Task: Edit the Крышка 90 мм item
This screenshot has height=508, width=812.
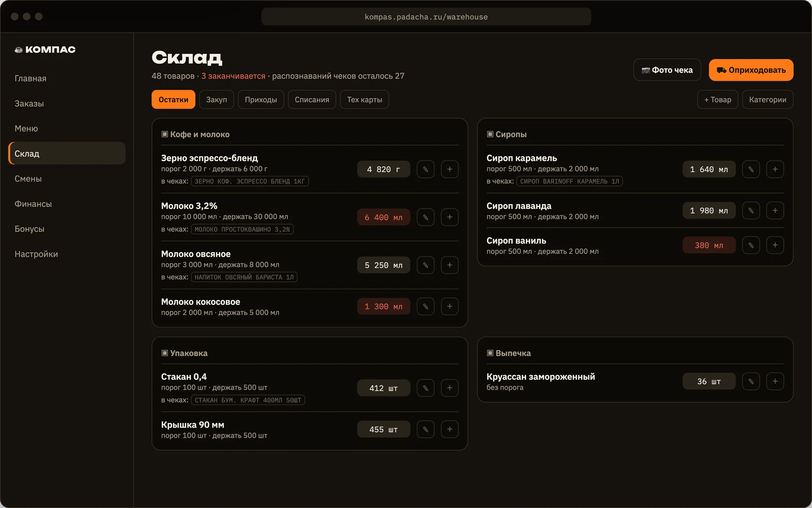Action: click(x=425, y=430)
